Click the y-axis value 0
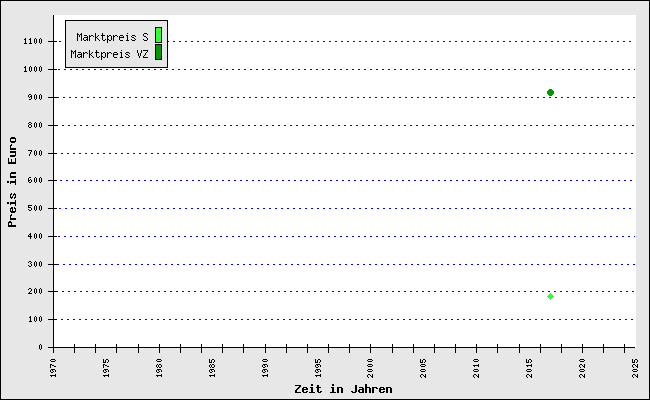Image resolution: width=650 pixels, height=400 pixels. [41, 347]
